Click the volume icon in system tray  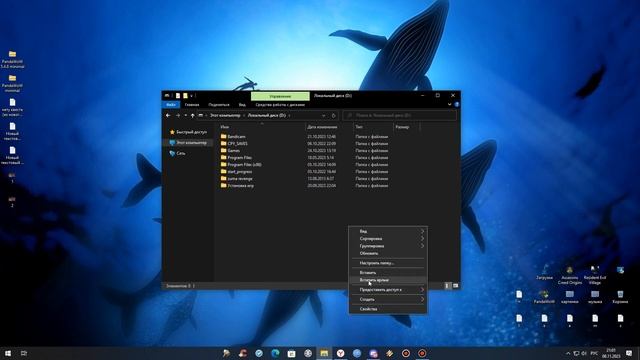coord(584,353)
